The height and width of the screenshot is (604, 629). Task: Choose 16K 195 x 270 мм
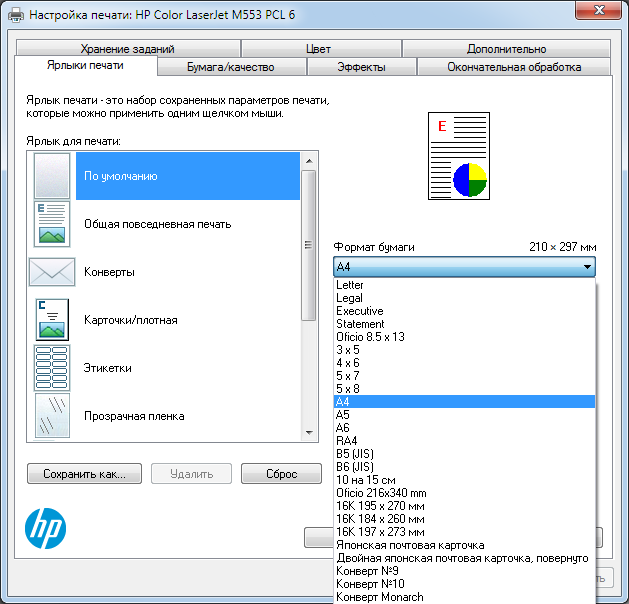[464, 506]
